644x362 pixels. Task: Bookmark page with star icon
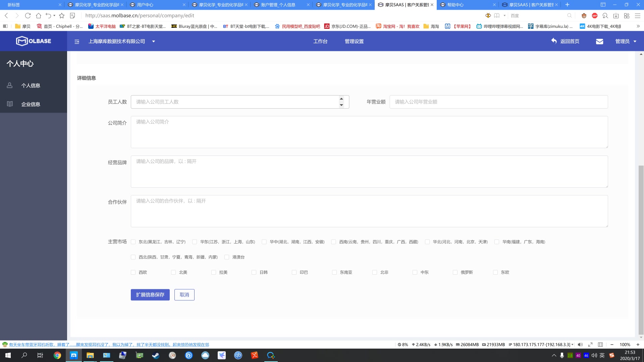(62, 15)
